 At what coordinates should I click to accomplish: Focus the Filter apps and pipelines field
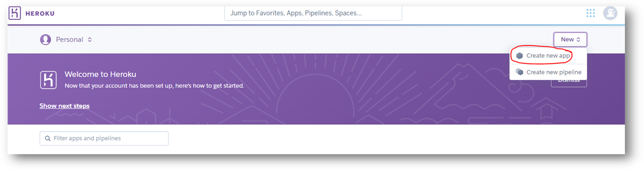104,138
